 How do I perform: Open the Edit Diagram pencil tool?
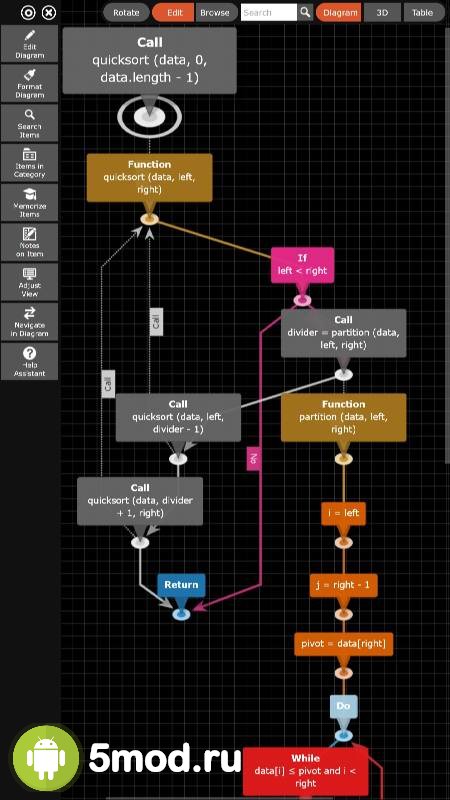pos(30,44)
